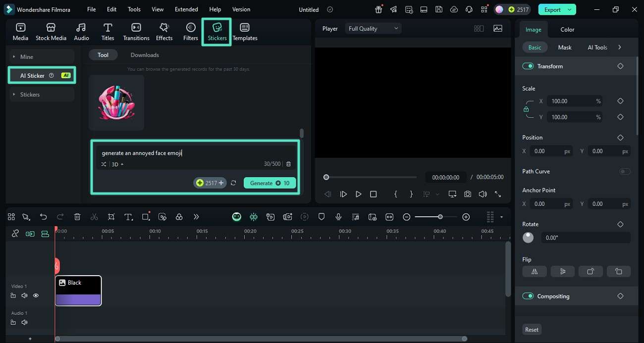
Task: Click the sticker prompt text field
Action: [x=197, y=153]
